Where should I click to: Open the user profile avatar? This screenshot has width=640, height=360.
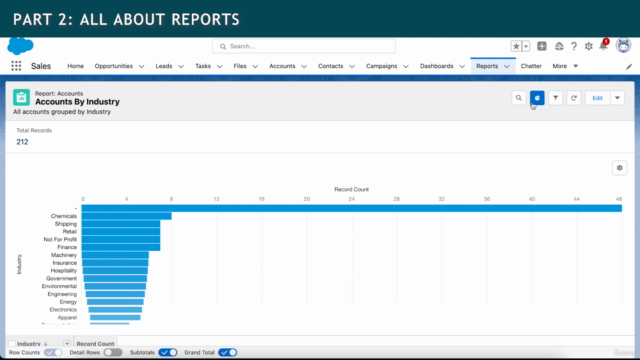[623, 45]
